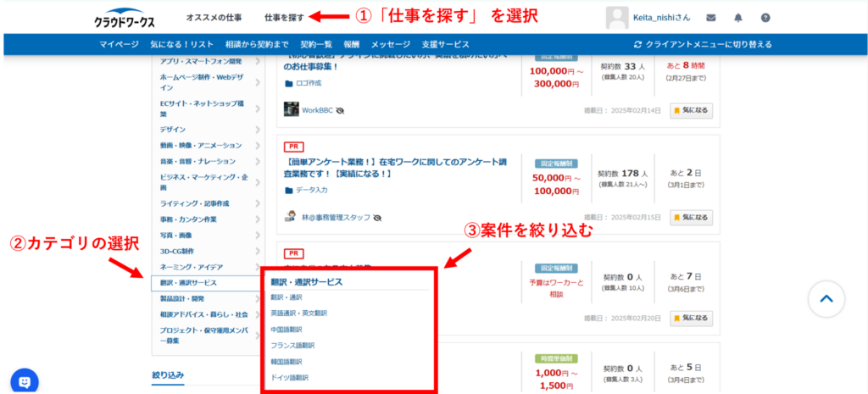Screen dimensions: 868x394
Task: Click the scroll-to-top arrow button
Action: 826,299
